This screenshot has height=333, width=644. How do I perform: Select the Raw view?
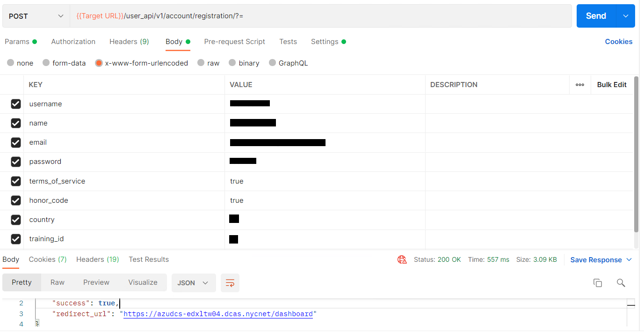pyautogui.click(x=58, y=282)
